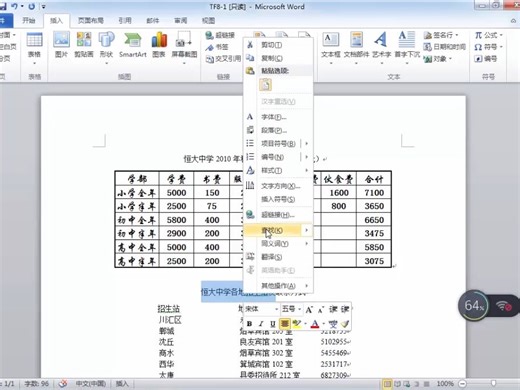Switch to the View (视图) tab

(x=208, y=21)
